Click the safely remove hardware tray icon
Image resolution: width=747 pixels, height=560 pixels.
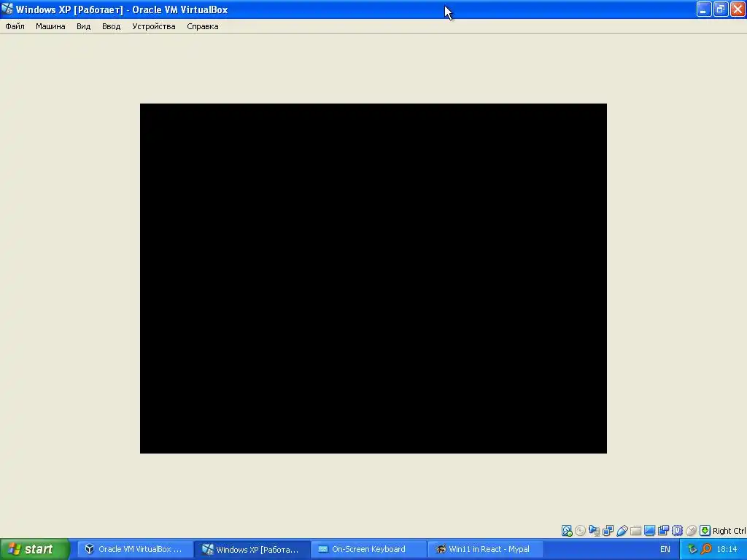coord(692,549)
